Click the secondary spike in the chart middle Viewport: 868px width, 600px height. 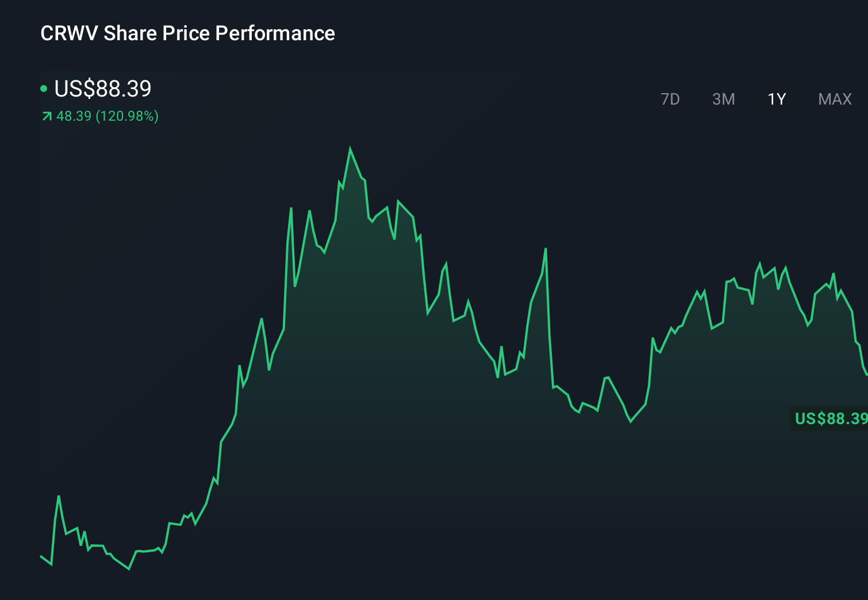pos(545,250)
